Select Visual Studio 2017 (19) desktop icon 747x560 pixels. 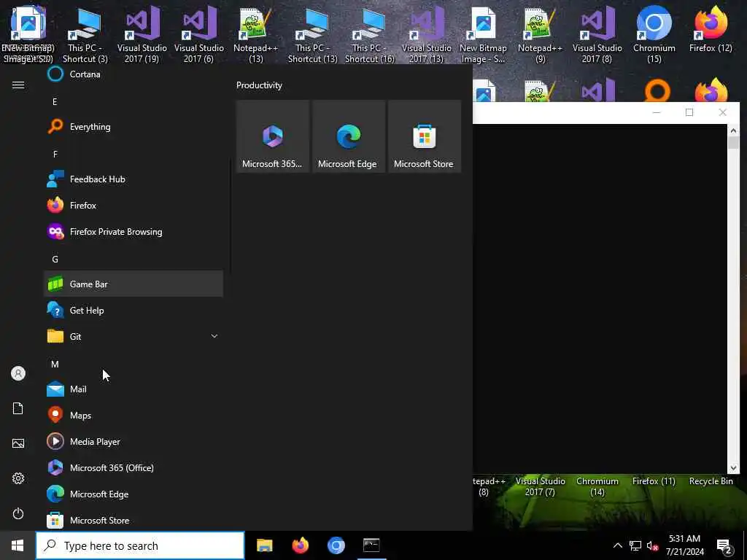(x=142, y=34)
